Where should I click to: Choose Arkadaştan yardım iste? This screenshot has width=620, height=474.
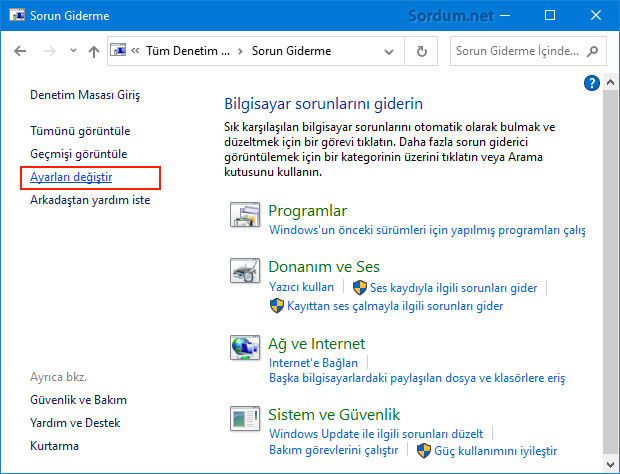90,200
